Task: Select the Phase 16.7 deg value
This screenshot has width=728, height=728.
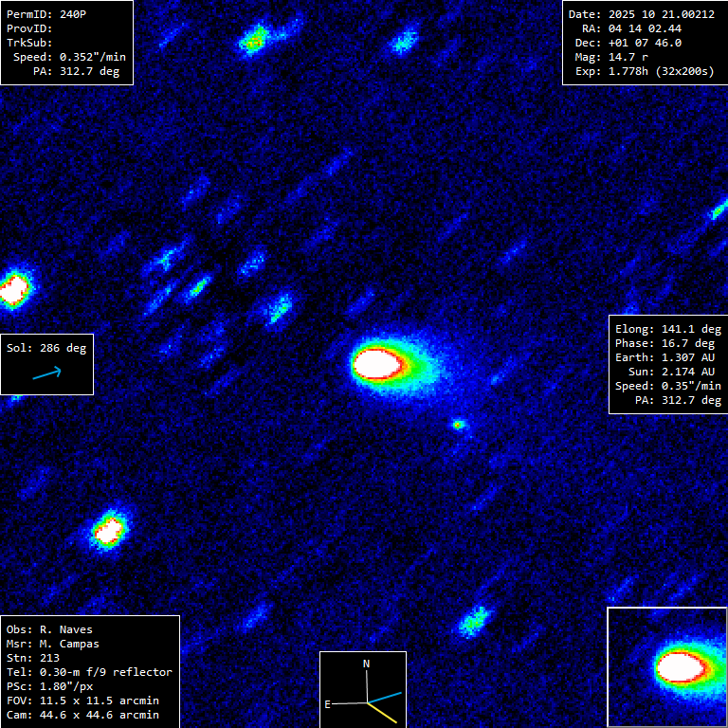Action: click(x=664, y=343)
